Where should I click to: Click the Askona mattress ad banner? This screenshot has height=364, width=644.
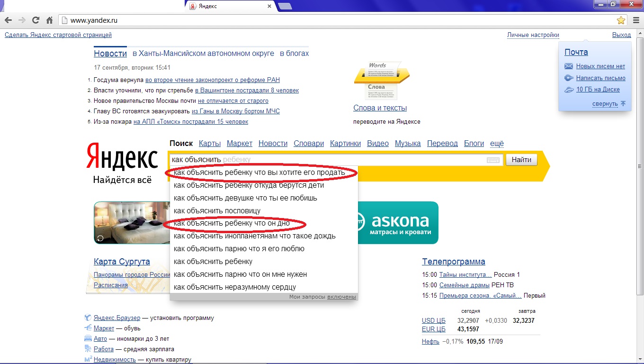coord(398,223)
